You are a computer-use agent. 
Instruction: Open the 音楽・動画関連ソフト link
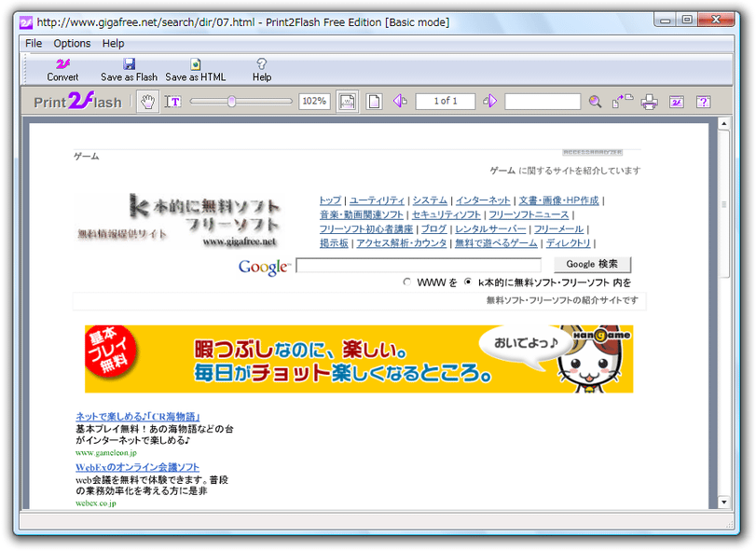point(362,214)
